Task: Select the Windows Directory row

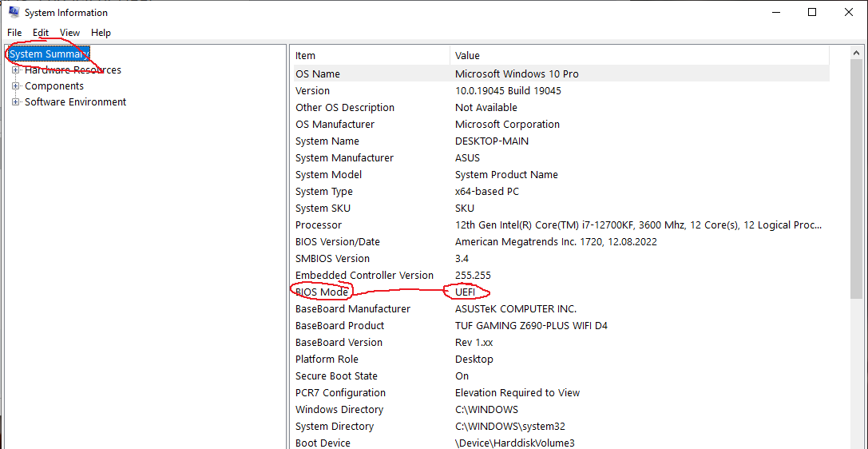Action: point(561,410)
